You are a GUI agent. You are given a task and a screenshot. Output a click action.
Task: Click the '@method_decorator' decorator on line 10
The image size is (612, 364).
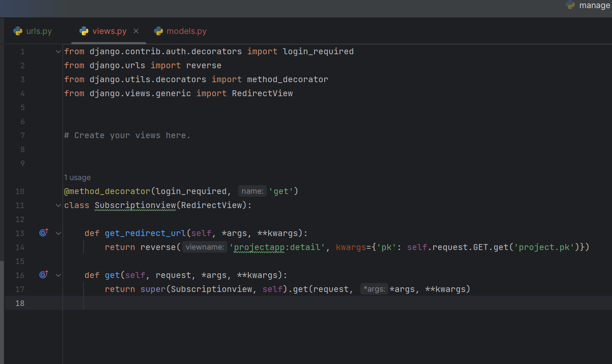pos(107,192)
